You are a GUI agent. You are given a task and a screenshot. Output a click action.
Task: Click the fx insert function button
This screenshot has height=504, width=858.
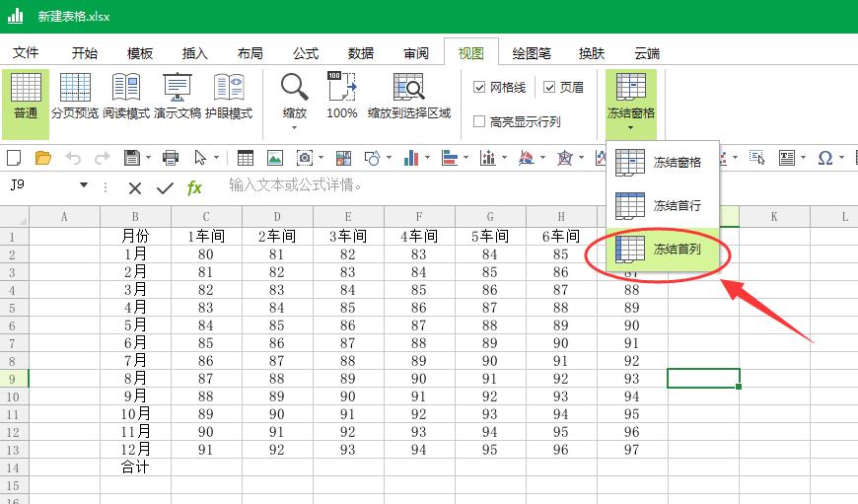(194, 188)
